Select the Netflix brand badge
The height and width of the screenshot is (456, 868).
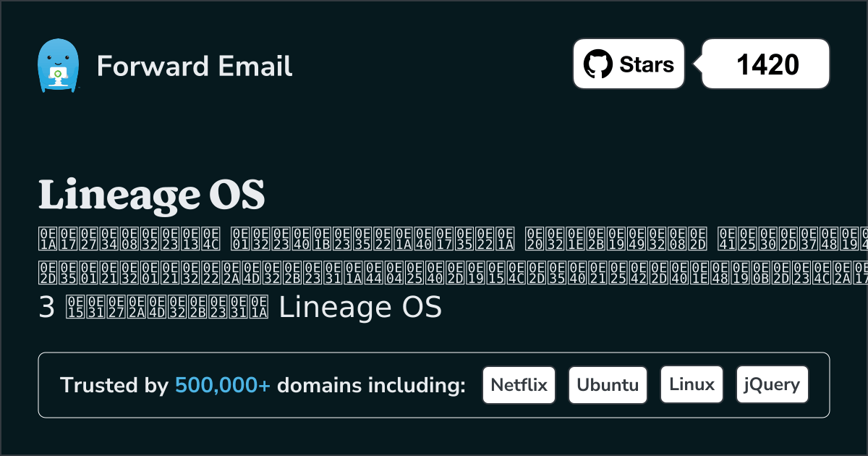click(x=519, y=384)
